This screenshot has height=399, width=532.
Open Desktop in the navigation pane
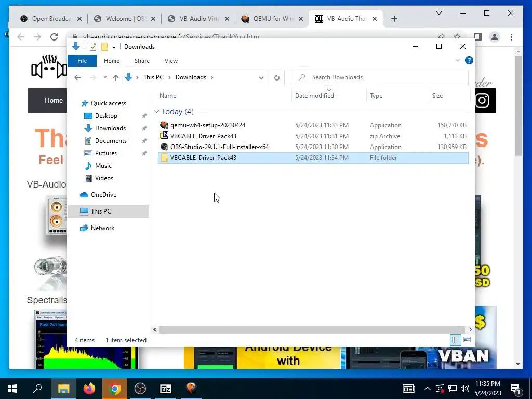click(106, 116)
